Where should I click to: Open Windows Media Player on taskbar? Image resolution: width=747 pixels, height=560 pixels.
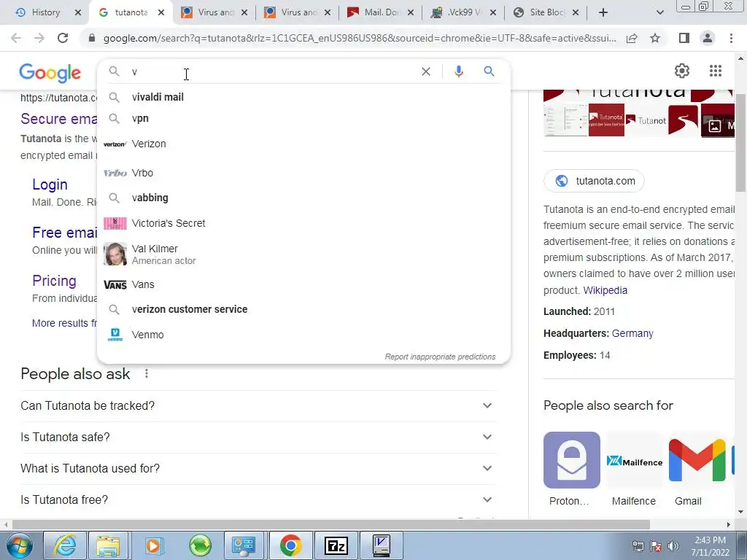(154, 545)
